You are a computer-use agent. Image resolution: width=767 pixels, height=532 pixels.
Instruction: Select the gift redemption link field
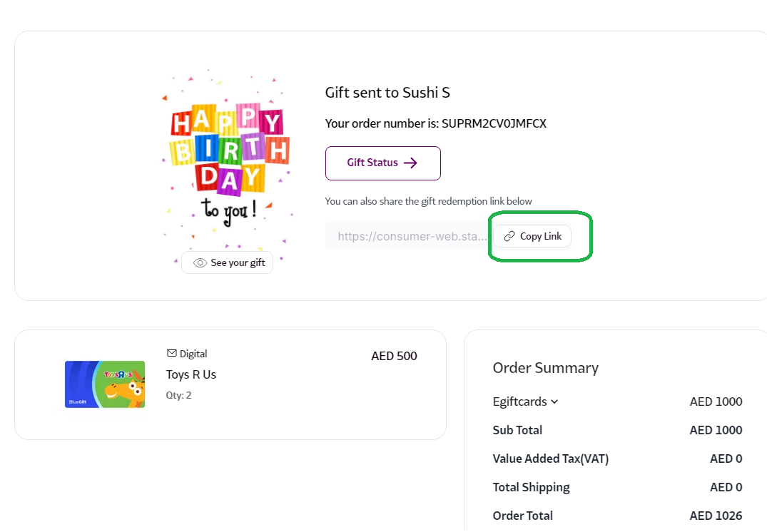point(408,236)
